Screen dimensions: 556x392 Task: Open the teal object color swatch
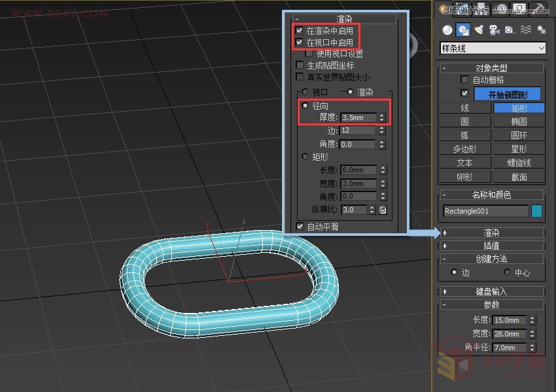point(536,211)
